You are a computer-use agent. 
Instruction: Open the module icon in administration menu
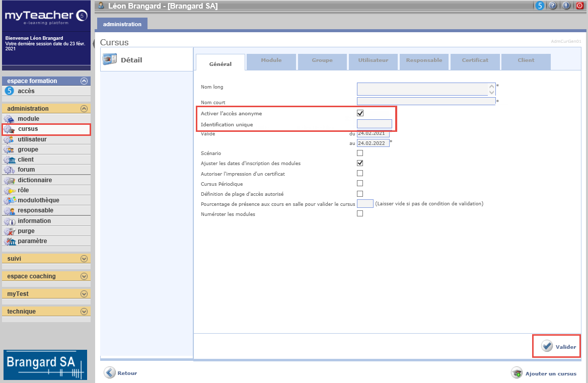(9, 119)
